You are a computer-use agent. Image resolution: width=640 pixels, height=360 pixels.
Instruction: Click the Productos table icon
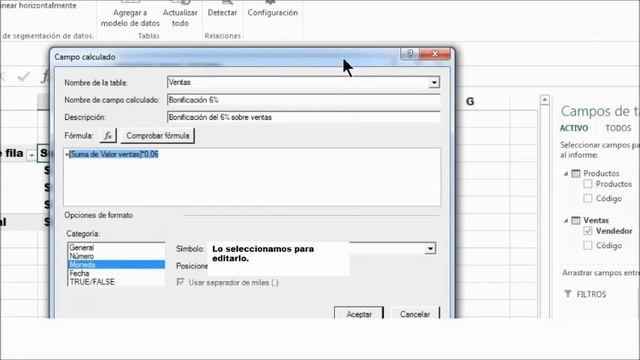[x=576, y=173]
